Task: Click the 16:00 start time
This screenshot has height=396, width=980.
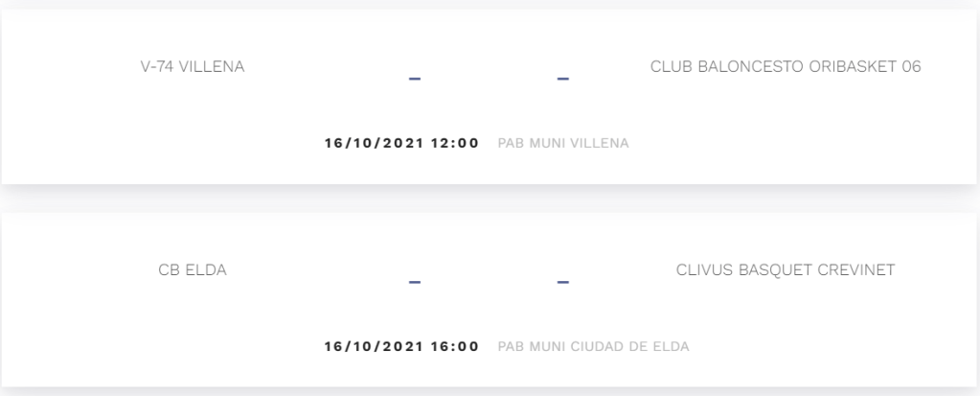Action: point(456,346)
